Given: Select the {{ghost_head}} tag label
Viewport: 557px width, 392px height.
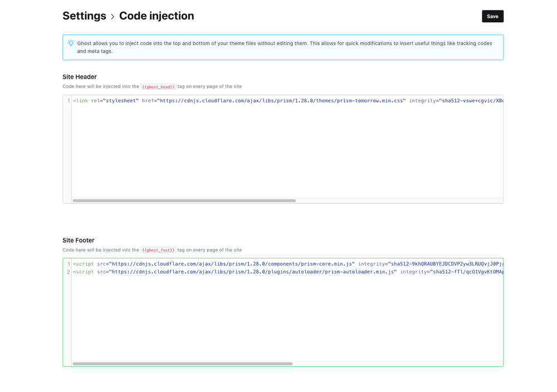Looking at the screenshot, I should pyautogui.click(x=158, y=86).
